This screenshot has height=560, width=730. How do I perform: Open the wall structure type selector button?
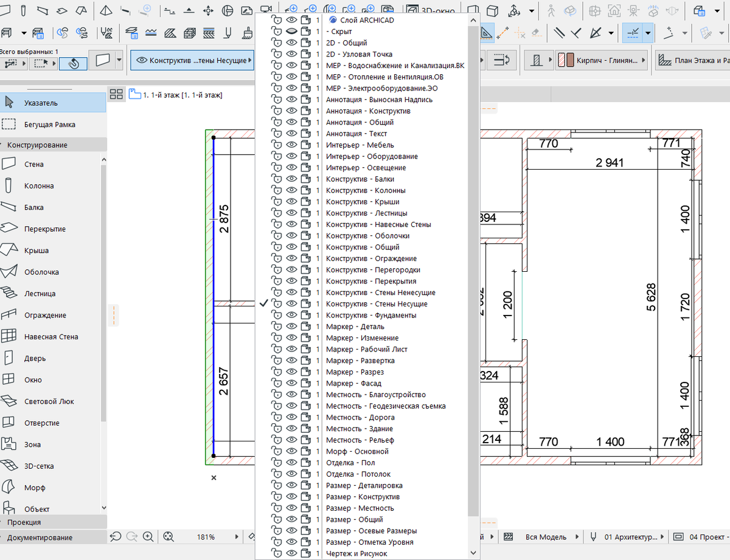pyautogui.click(x=540, y=61)
